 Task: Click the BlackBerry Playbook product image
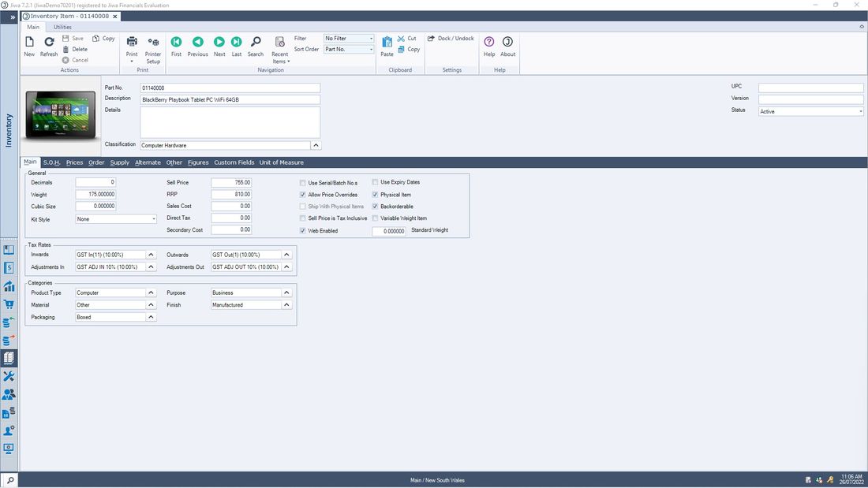tap(60, 115)
